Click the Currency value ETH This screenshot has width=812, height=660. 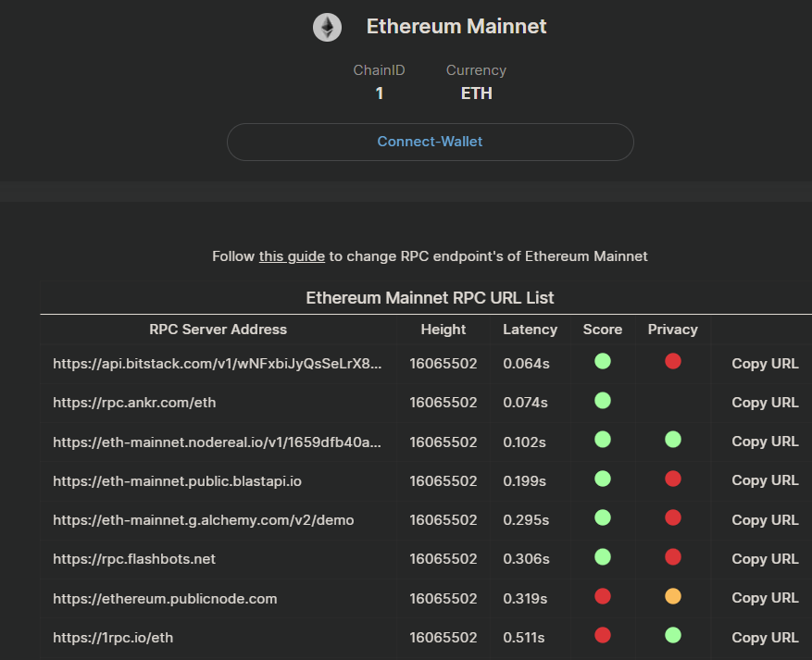(477, 93)
